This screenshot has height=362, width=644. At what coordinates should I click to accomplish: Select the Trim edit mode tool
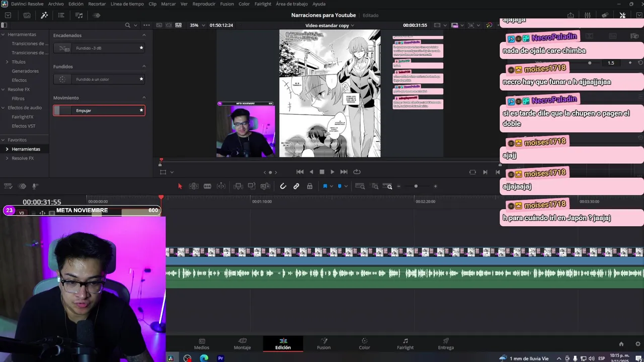pos(194,186)
